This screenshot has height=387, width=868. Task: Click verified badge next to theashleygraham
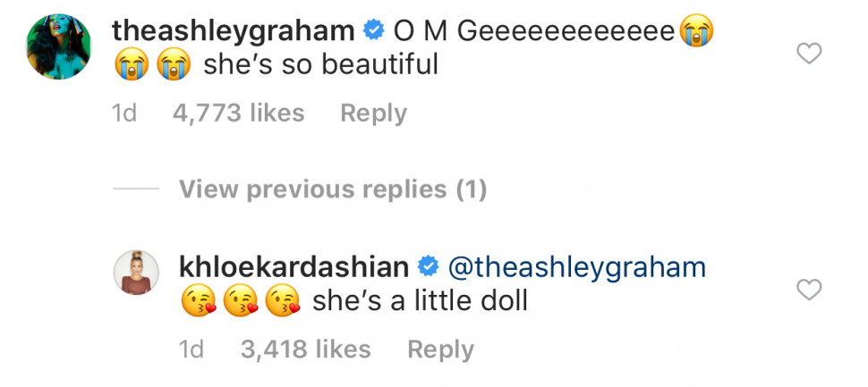click(371, 31)
